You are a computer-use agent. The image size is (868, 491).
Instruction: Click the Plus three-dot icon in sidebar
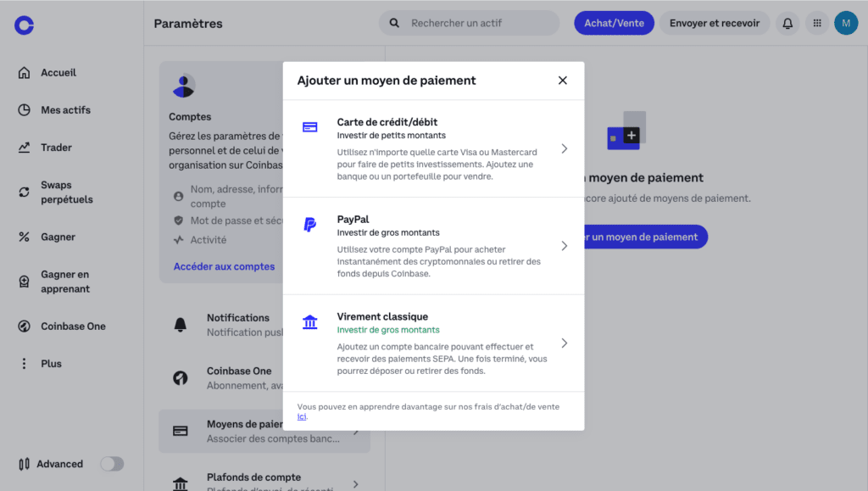(x=24, y=363)
